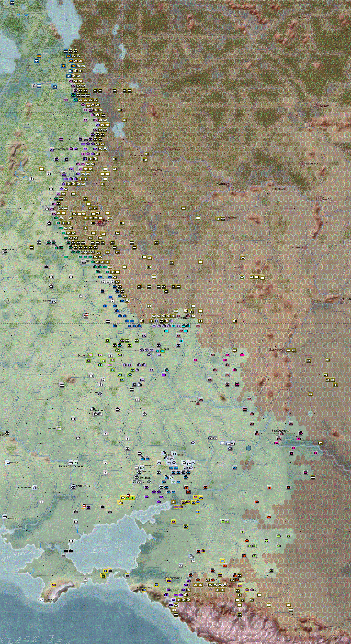Image resolution: width=352 pixels, height=644 pixels.
Task: Select the SEC counter at Nikolaev
Action: (x=4, y=517)
